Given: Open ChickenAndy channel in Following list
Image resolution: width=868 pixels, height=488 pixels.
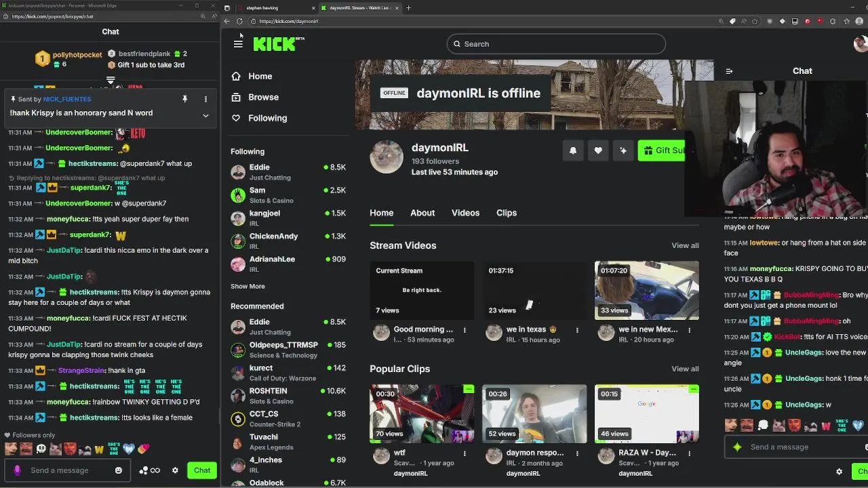Looking at the screenshot, I should [288, 241].
